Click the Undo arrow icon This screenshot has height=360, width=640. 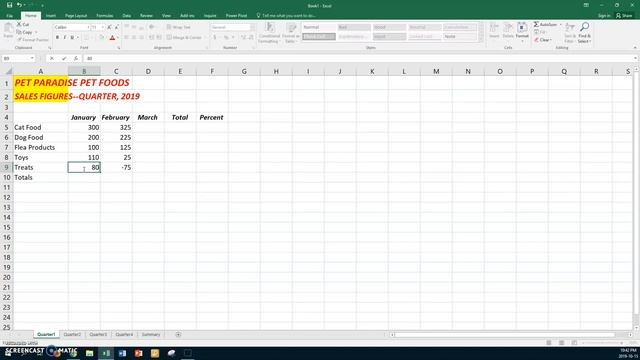[19, 5]
